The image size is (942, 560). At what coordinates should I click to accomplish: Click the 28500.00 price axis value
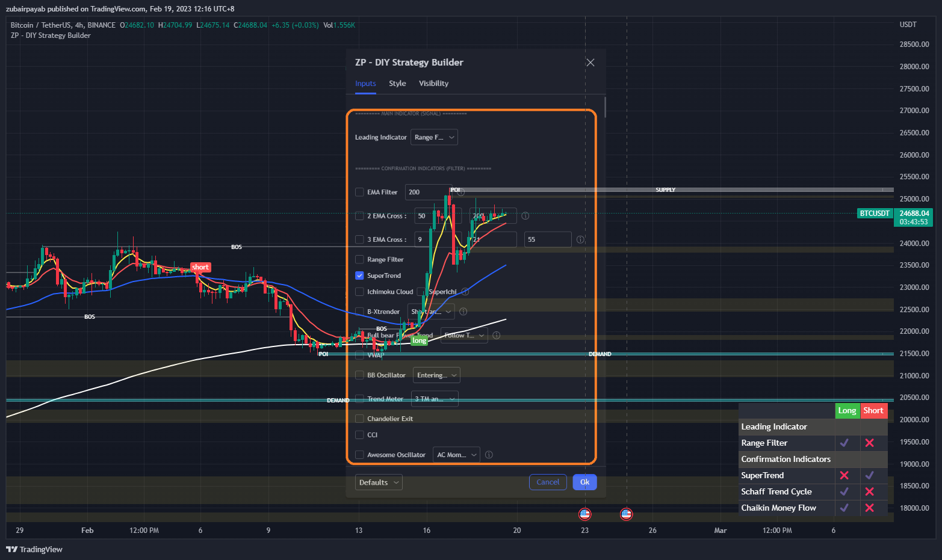click(914, 45)
